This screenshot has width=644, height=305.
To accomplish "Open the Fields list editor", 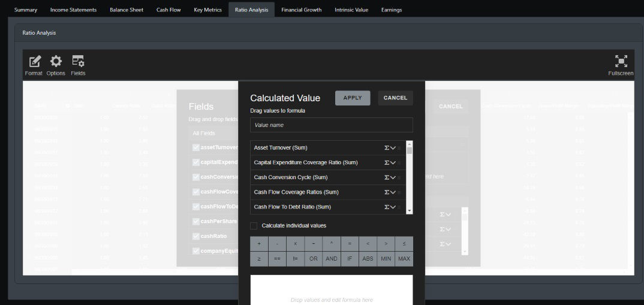I will [x=78, y=66].
